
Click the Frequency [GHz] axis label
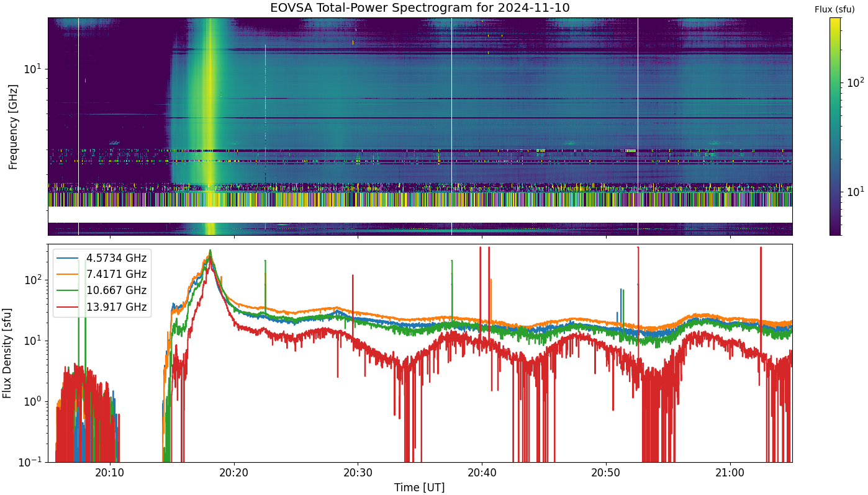coord(13,127)
